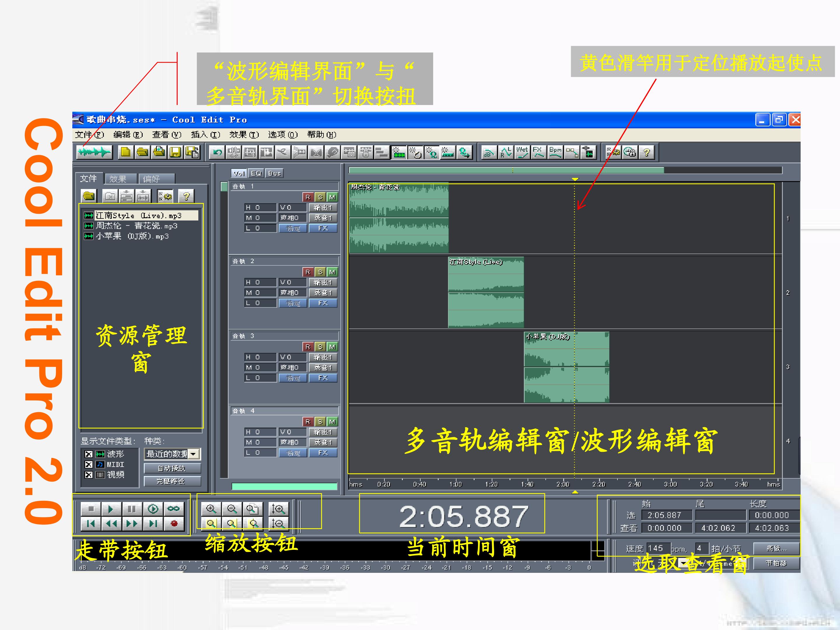Open the 最近的数据 sort dropdown
The image size is (840, 630).
[172, 454]
